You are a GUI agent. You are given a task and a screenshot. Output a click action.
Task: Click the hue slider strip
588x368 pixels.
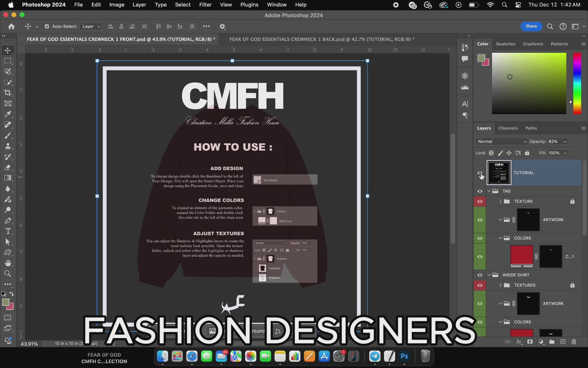[577, 83]
